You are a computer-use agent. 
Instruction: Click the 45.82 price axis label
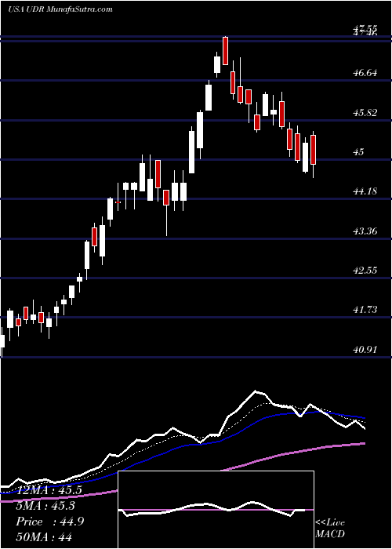[365, 112]
